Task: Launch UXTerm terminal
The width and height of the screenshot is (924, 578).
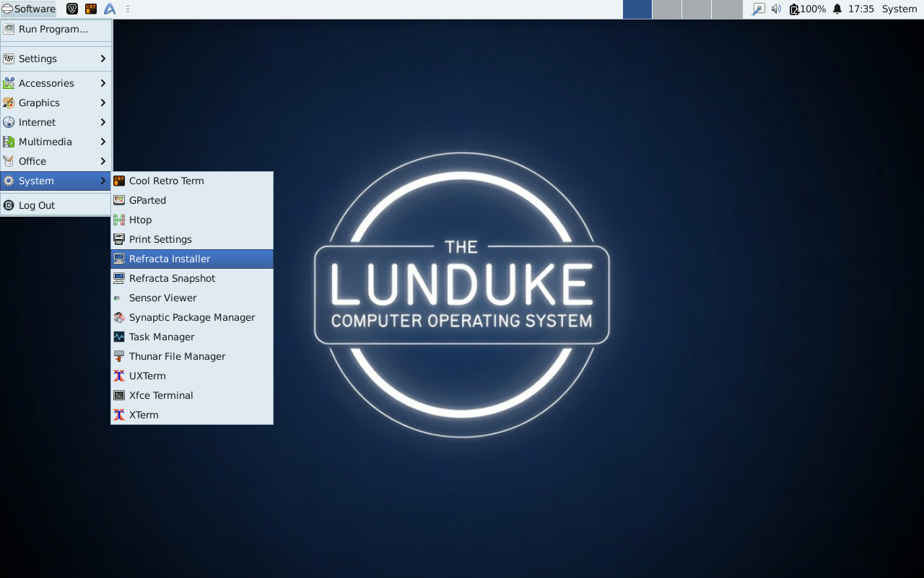Action: coord(192,376)
